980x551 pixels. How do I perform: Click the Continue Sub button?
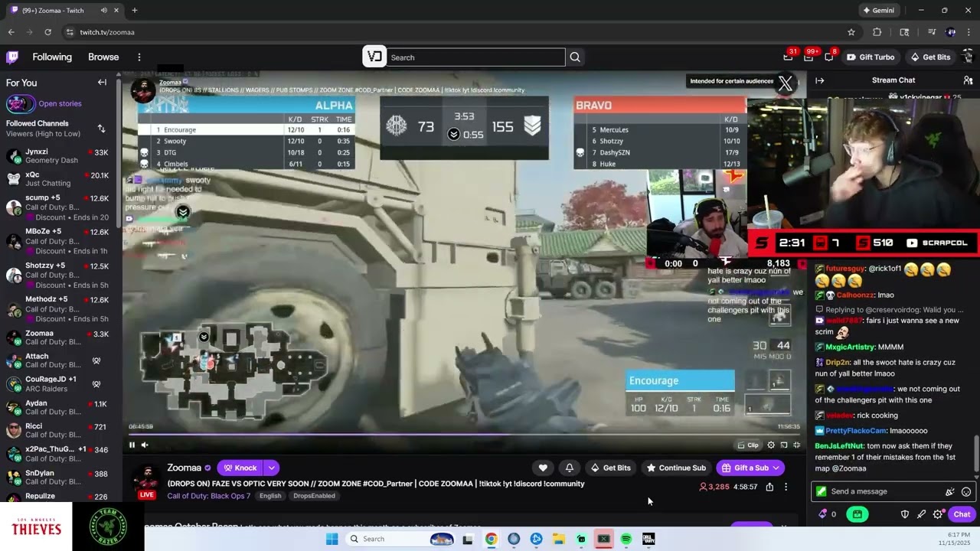tap(676, 468)
